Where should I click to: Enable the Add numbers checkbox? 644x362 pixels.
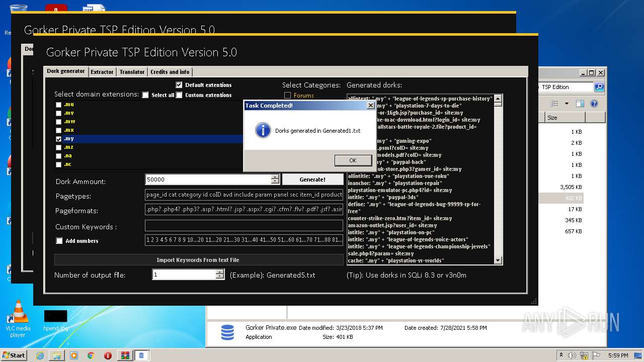(x=59, y=241)
